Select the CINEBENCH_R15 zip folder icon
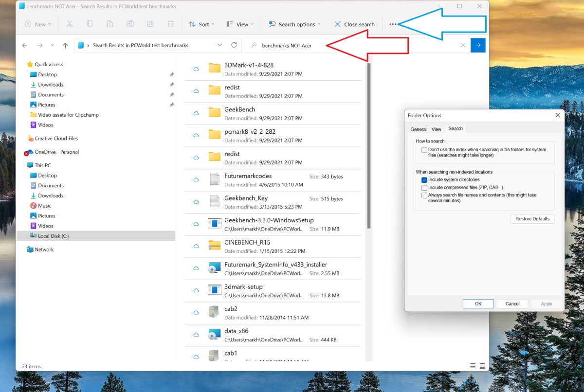Image resolution: width=584 pixels, height=392 pixels. [x=215, y=245]
